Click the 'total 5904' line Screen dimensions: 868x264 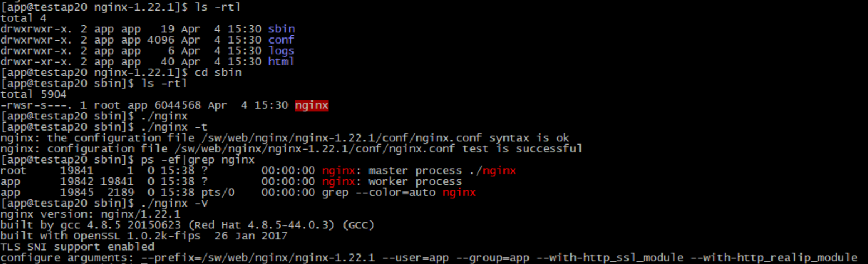point(33,94)
